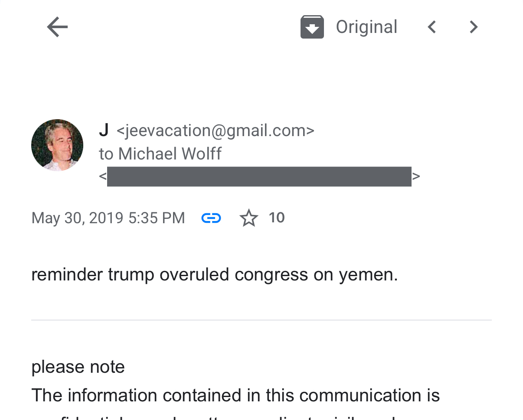Click the blue link icon beside the date
This screenshot has height=420, width=523.
click(211, 218)
